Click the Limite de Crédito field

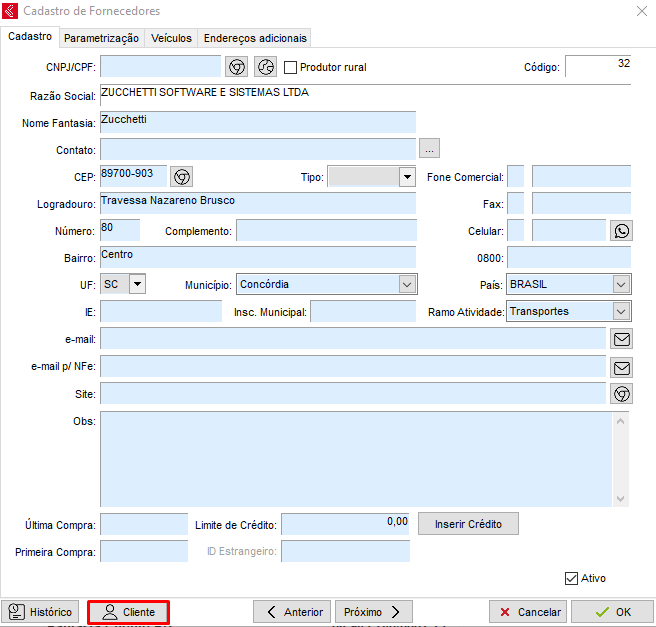coord(346,524)
